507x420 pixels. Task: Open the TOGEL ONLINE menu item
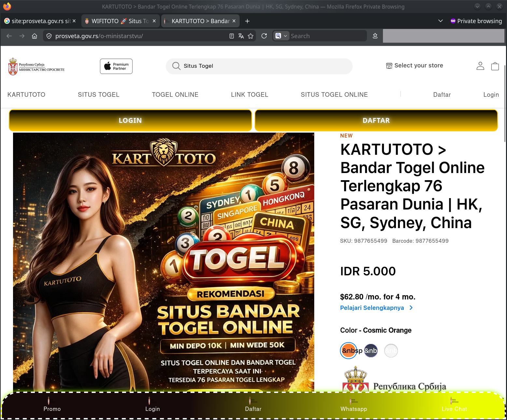click(x=175, y=94)
